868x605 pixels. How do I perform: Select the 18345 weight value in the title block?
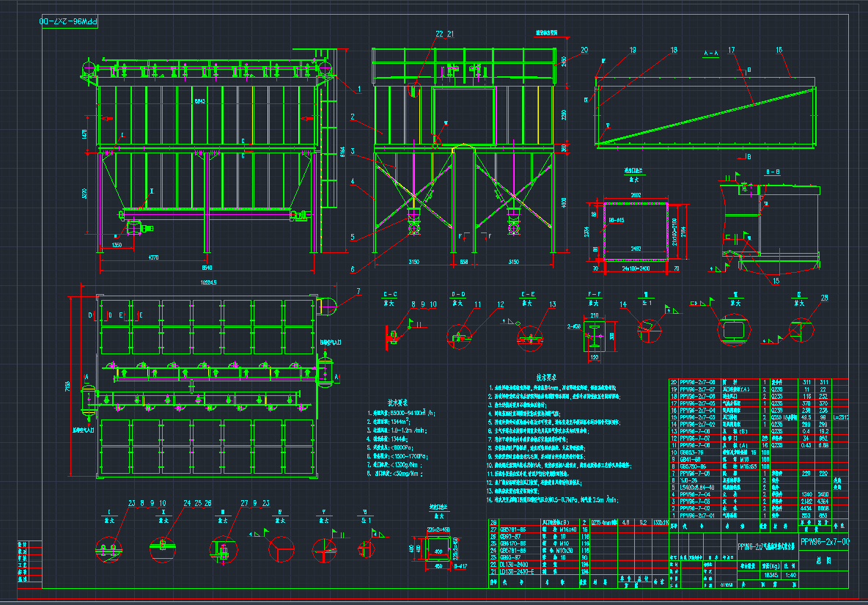coord(771,575)
